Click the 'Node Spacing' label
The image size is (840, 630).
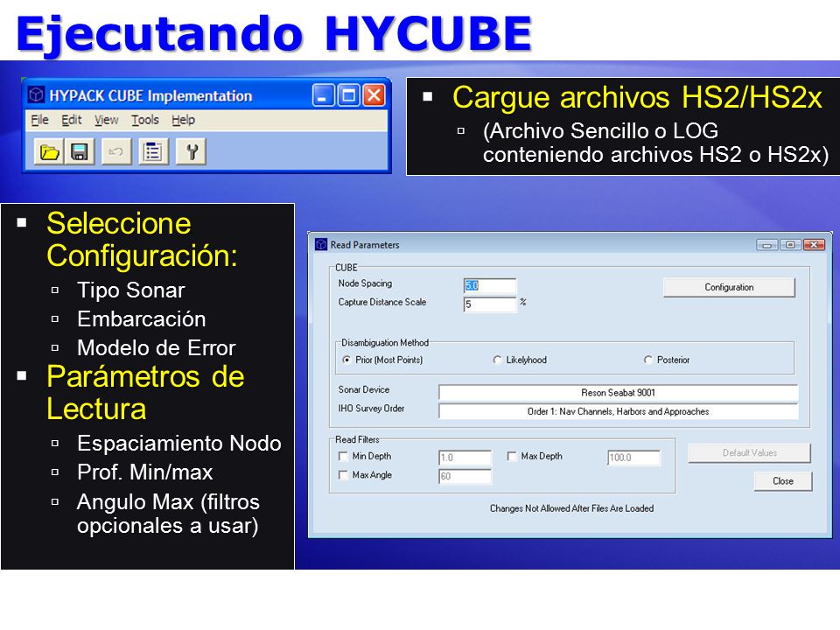(x=365, y=283)
